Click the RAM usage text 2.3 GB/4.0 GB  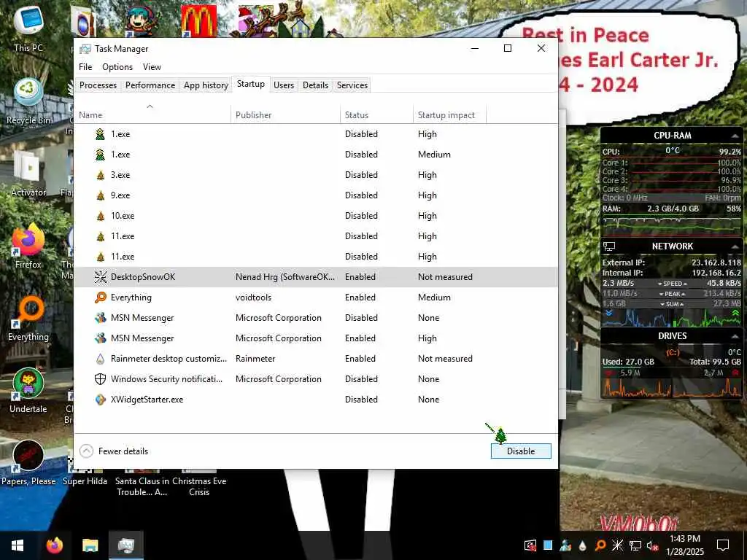(673, 209)
